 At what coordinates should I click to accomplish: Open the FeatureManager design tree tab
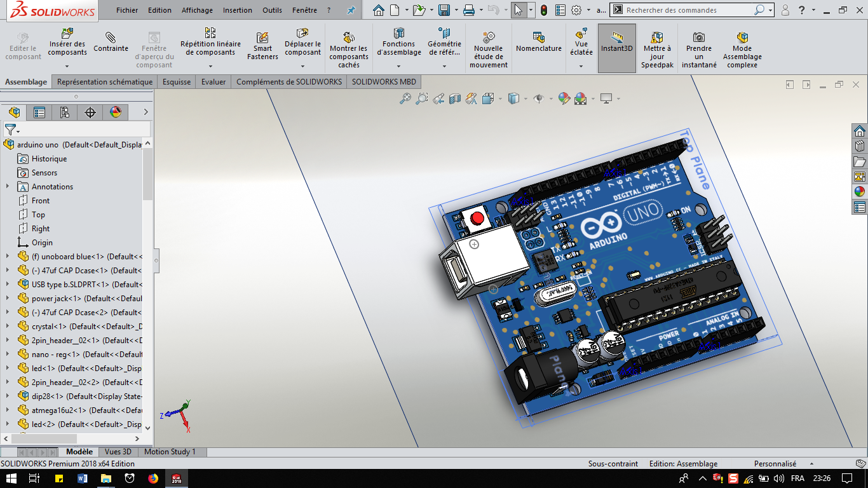(14, 112)
